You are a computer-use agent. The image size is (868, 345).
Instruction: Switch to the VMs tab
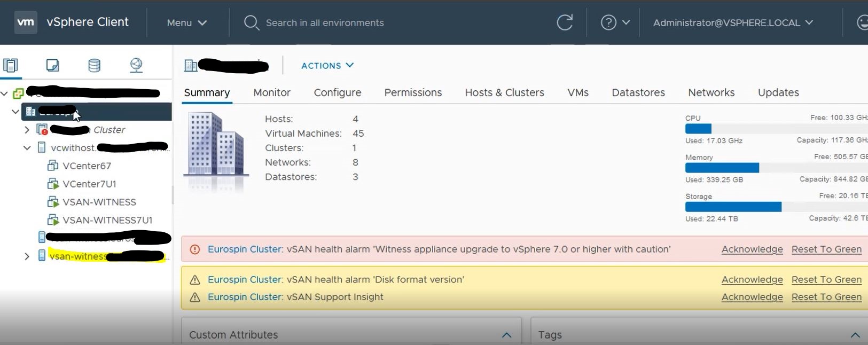coord(578,92)
